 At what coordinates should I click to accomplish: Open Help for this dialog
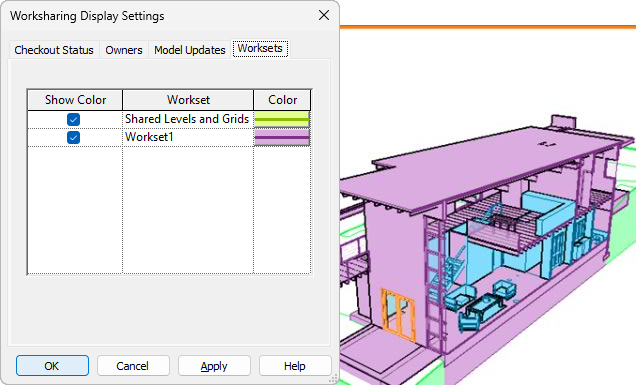click(295, 366)
